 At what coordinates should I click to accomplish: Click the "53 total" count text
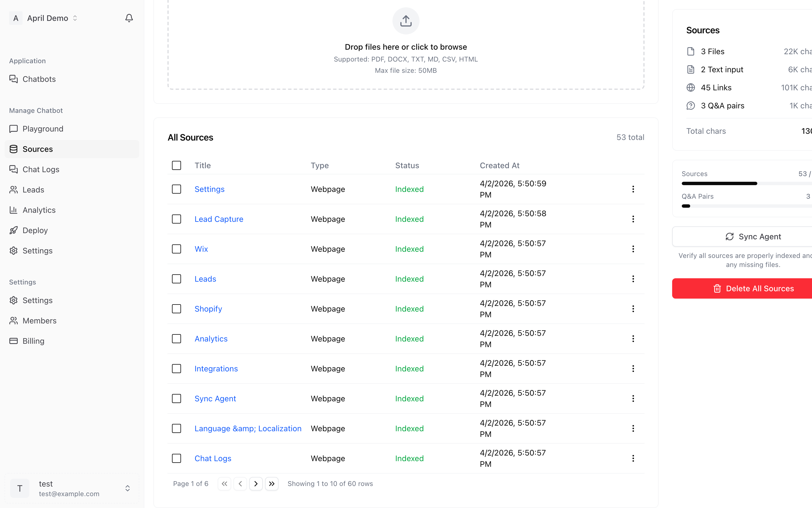630,137
